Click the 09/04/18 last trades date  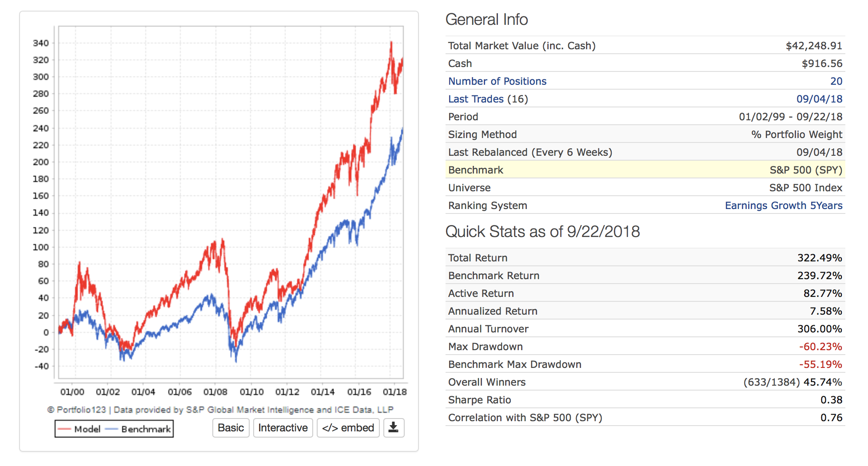[819, 99]
